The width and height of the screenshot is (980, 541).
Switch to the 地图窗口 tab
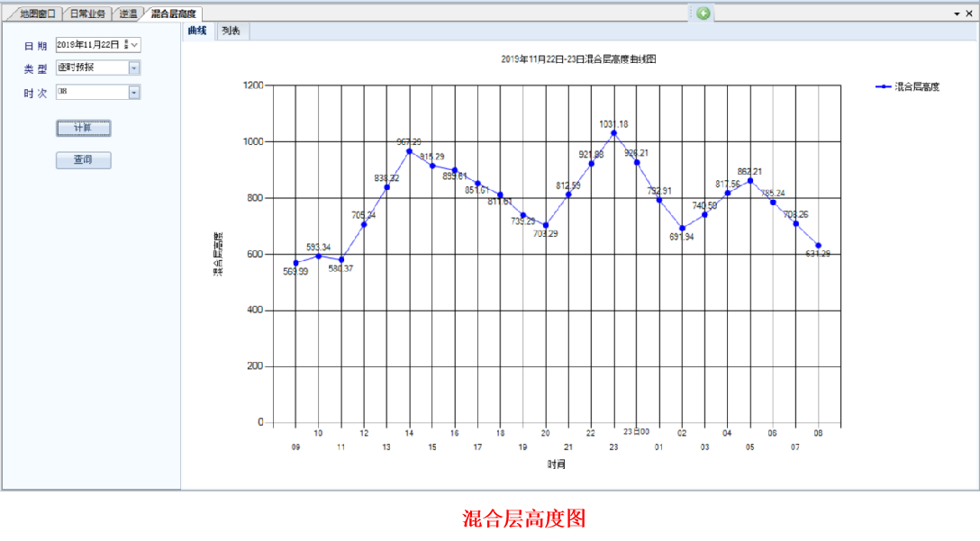37,14
